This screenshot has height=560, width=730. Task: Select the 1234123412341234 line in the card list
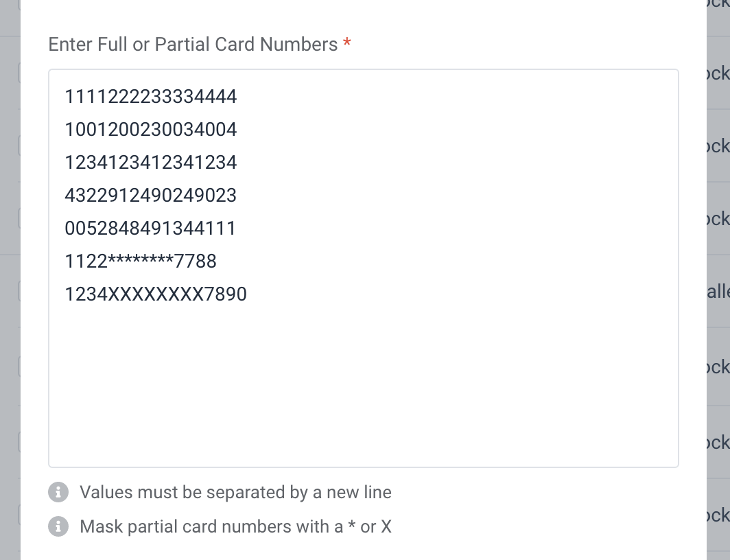click(x=150, y=163)
